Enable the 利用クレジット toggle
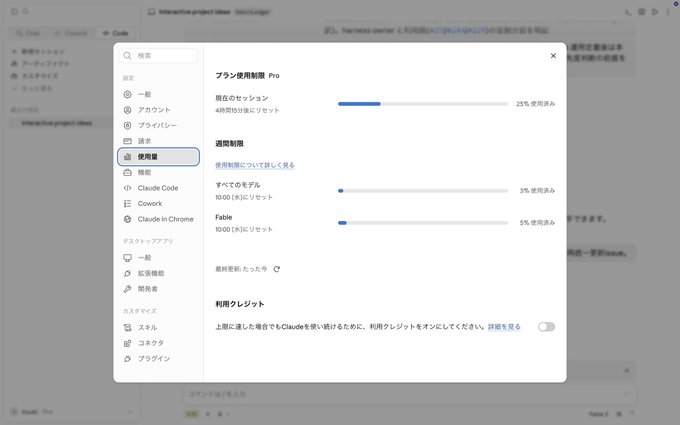This screenshot has height=425, width=680. pos(546,327)
